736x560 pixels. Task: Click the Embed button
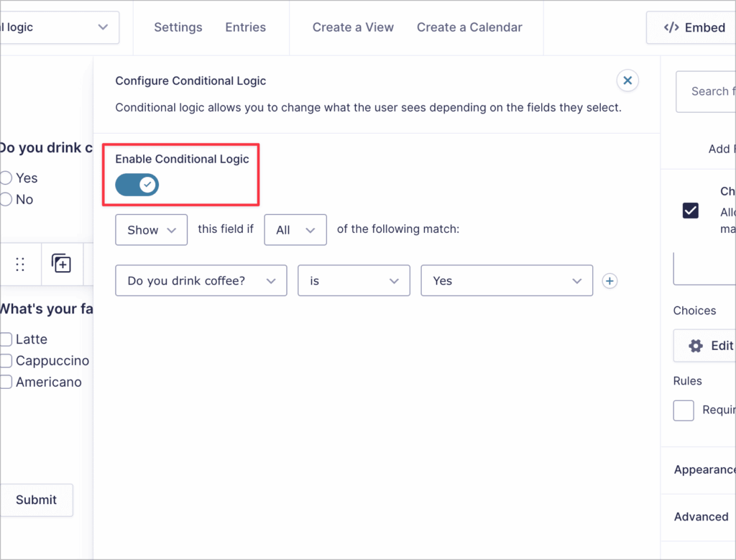point(694,27)
